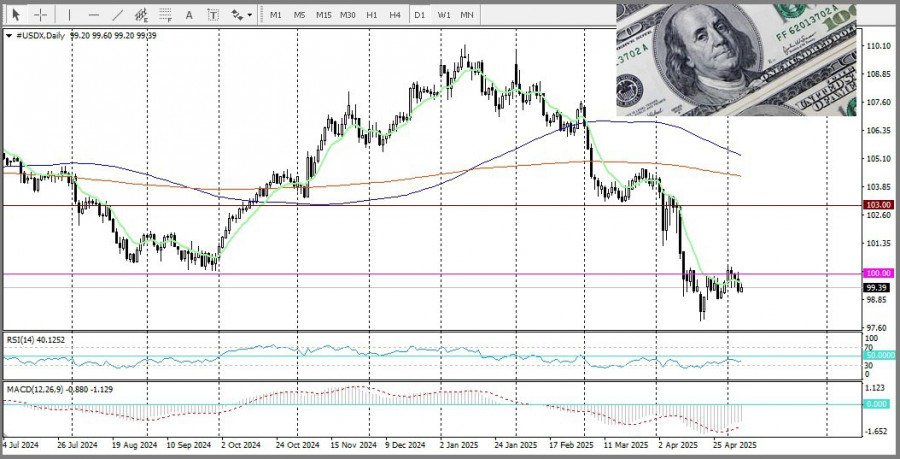Select the cursor arrow tool
This screenshot has height=459, width=900.
click(17, 15)
